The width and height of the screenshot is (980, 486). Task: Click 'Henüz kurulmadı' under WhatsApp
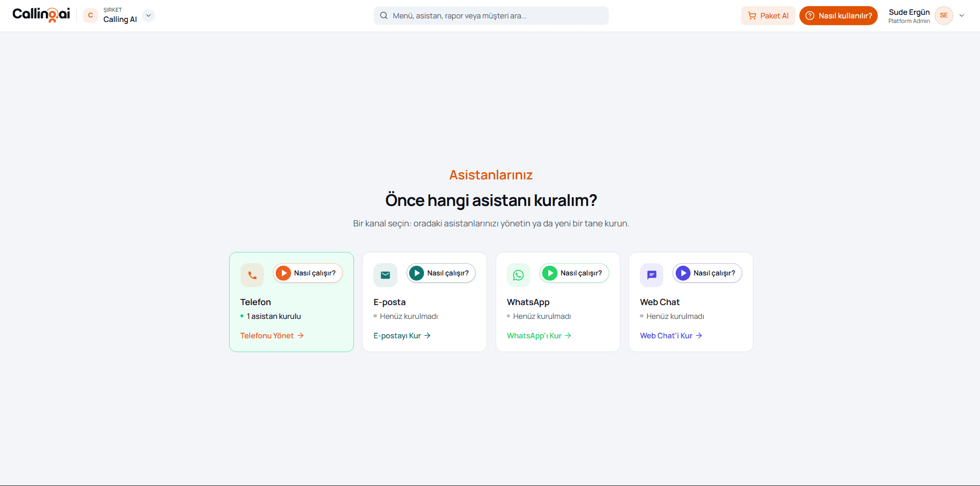pyautogui.click(x=542, y=316)
